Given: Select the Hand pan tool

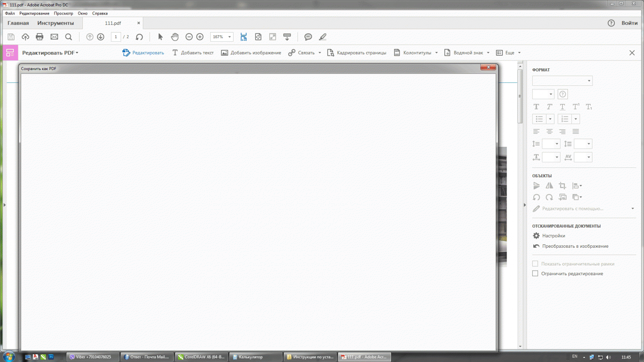Looking at the screenshot, I should click(175, 37).
